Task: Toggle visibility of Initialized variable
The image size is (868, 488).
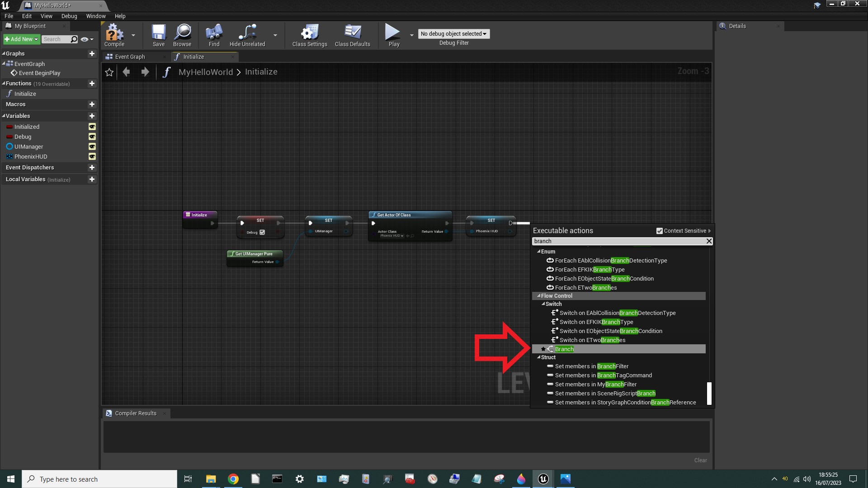Action: coord(92,127)
